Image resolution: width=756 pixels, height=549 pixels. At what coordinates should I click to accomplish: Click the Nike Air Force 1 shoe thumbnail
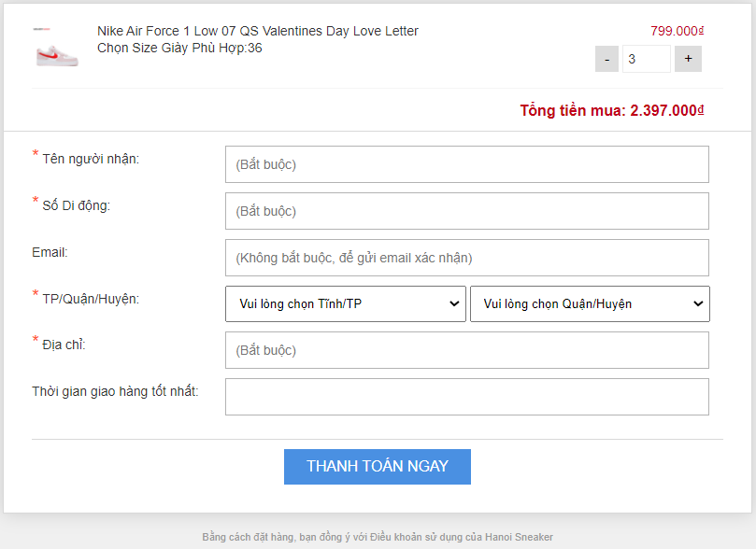click(x=57, y=48)
